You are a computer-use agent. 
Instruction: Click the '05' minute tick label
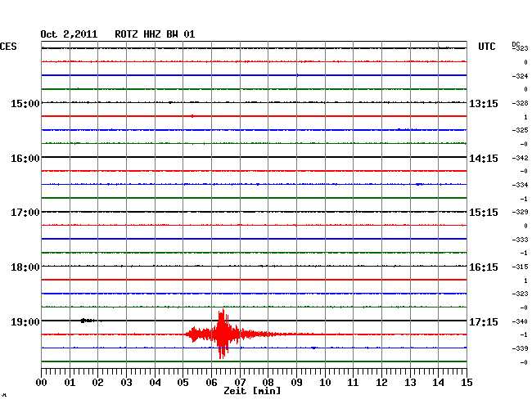(x=183, y=382)
